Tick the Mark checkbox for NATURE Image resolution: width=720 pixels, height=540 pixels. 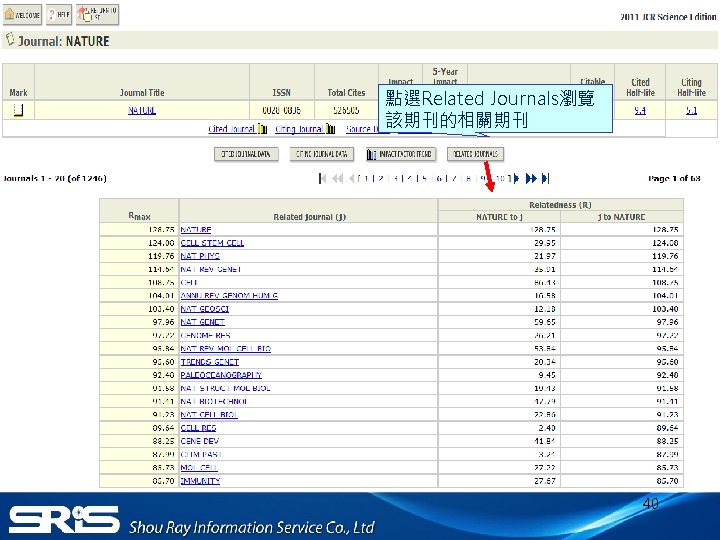point(18,110)
